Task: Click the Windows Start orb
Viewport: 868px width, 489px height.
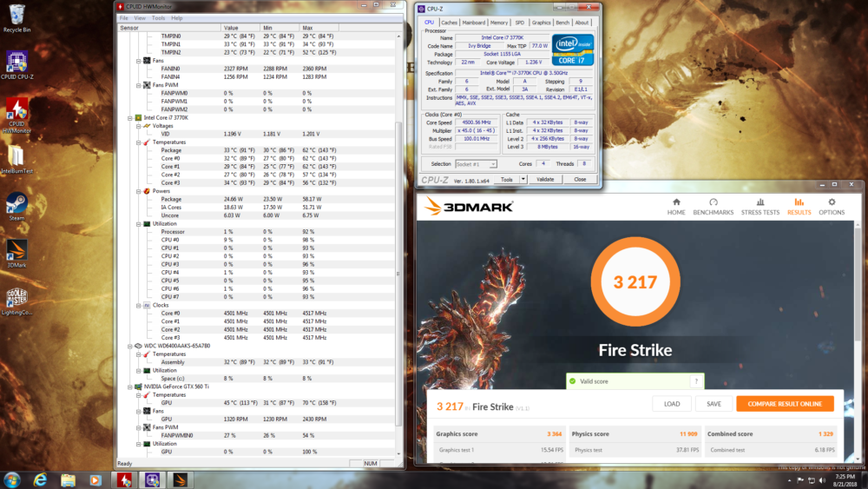Action: coord(11,479)
